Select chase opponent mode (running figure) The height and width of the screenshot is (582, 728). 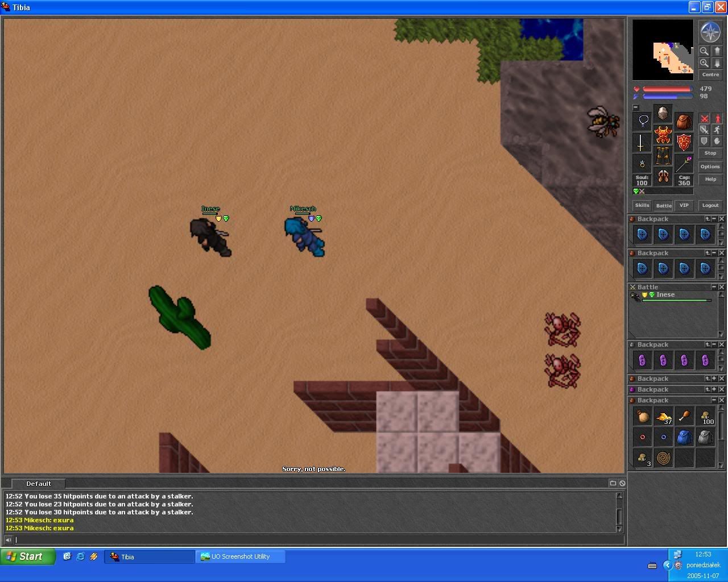(x=717, y=130)
